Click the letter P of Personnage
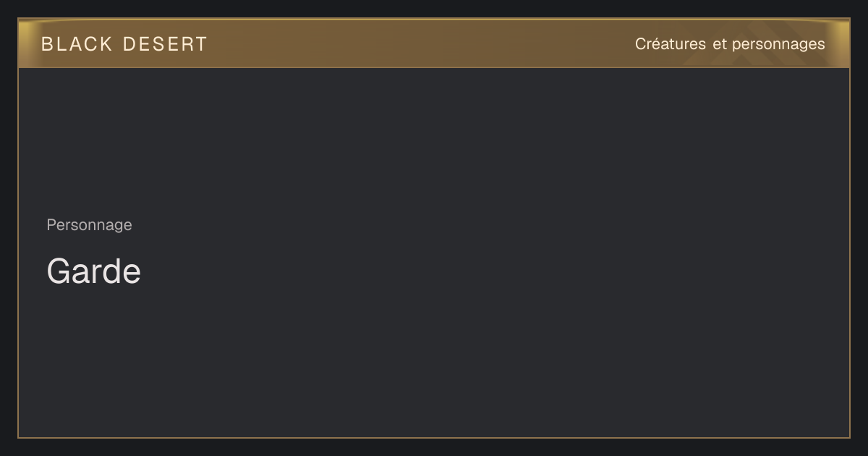This screenshot has height=456, width=868. click(x=51, y=224)
